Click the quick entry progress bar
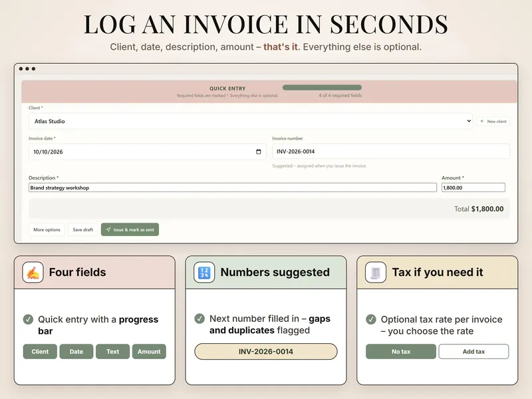The width and height of the screenshot is (532, 399). pyautogui.click(x=322, y=88)
